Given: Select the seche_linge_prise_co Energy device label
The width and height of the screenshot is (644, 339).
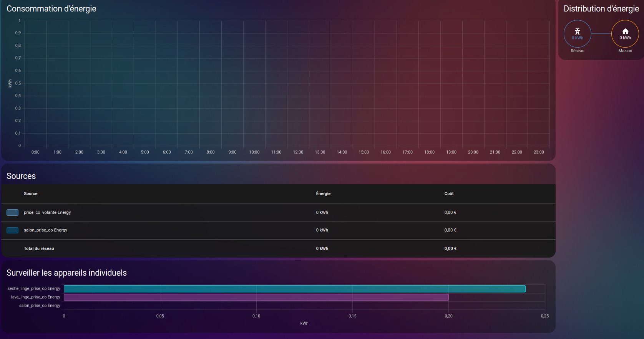Looking at the screenshot, I should point(34,289).
